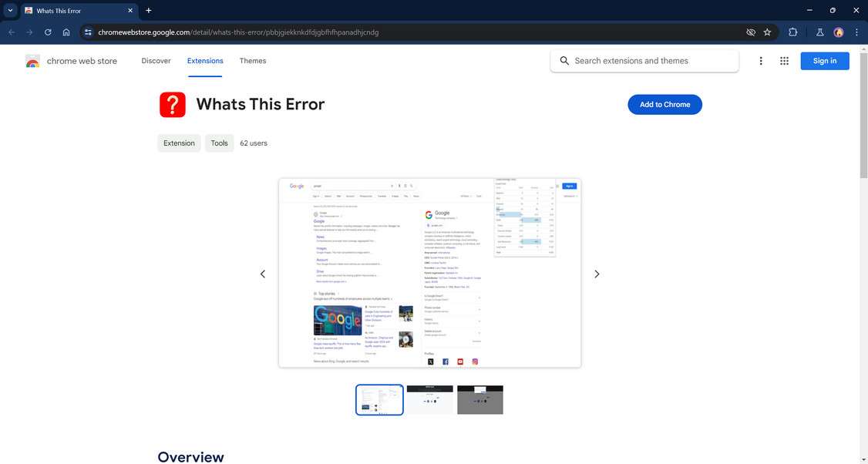Open the Tools category link

(219, 143)
